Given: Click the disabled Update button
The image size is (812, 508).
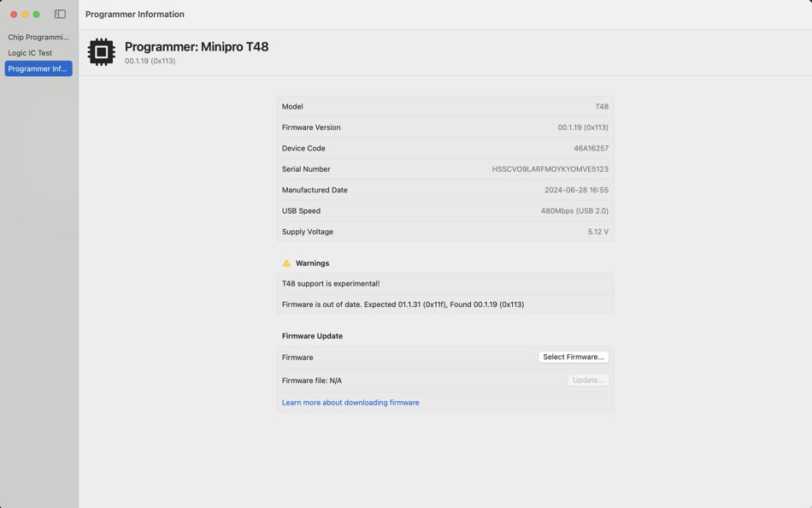Looking at the screenshot, I should click(x=587, y=380).
